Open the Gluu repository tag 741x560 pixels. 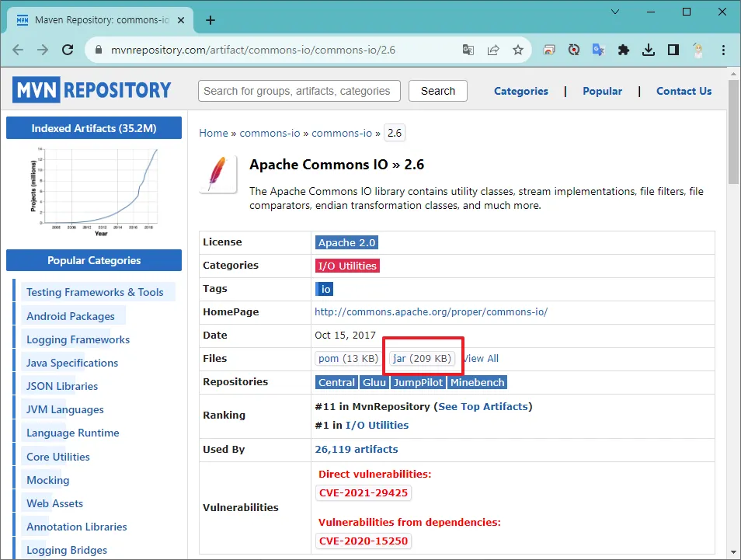coord(374,382)
